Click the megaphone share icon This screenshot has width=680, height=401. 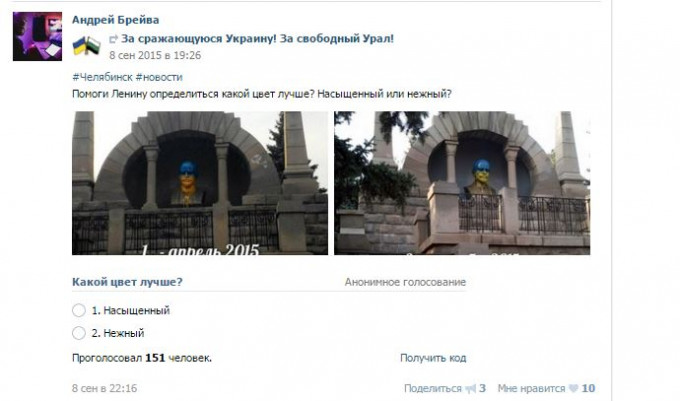[x=470, y=389]
